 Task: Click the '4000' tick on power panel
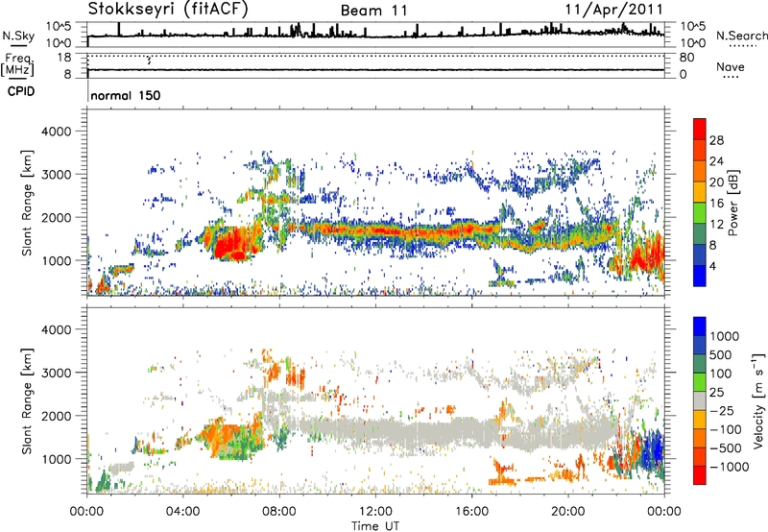click(x=57, y=132)
